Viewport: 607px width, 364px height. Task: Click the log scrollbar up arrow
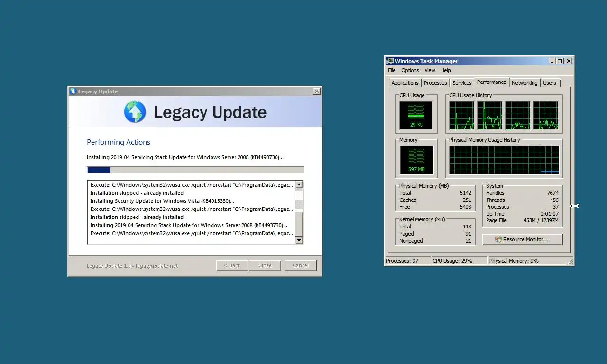point(299,184)
